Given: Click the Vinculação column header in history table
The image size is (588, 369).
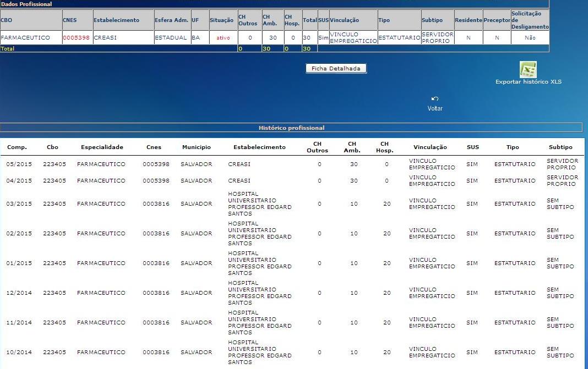Looking at the screenshot, I should pyautogui.click(x=430, y=147).
